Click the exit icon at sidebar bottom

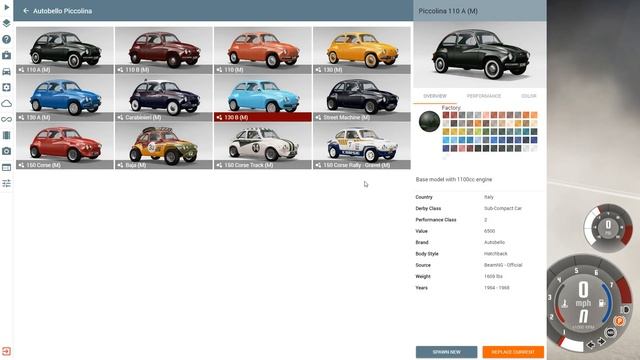[x=7, y=351]
